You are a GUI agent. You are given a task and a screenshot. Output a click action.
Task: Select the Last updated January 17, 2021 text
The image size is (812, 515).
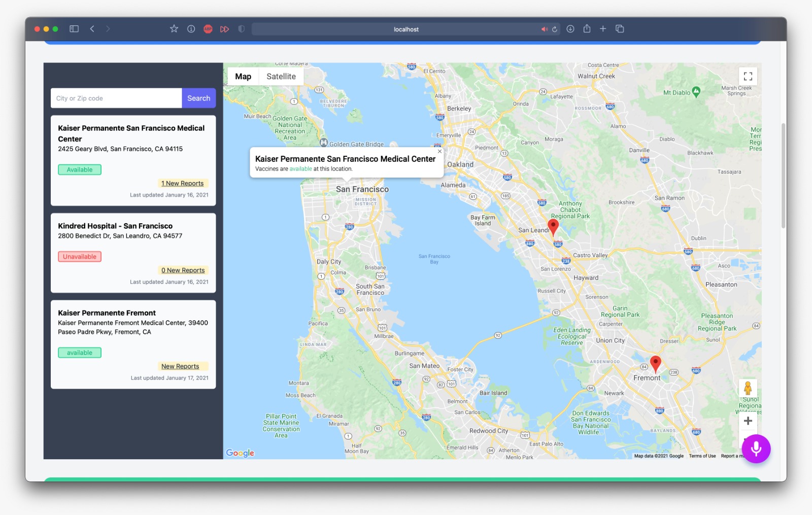(170, 378)
